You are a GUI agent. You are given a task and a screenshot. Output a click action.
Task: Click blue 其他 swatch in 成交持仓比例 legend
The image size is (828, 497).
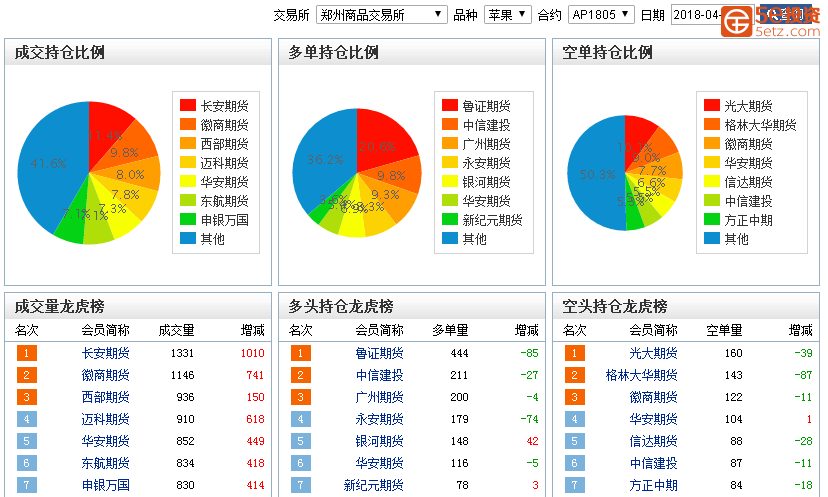point(188,239)
